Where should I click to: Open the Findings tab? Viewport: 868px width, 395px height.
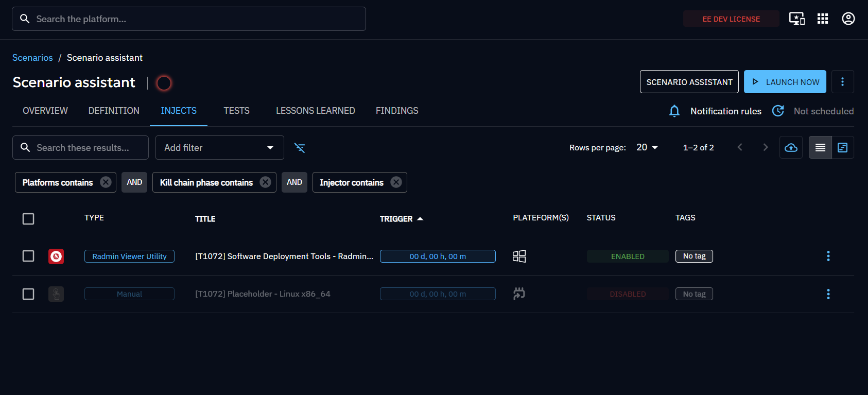point(396,111)
